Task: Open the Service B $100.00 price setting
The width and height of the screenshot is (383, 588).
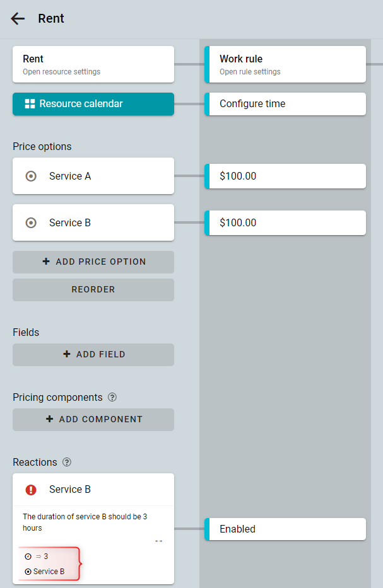Action: 285,222
